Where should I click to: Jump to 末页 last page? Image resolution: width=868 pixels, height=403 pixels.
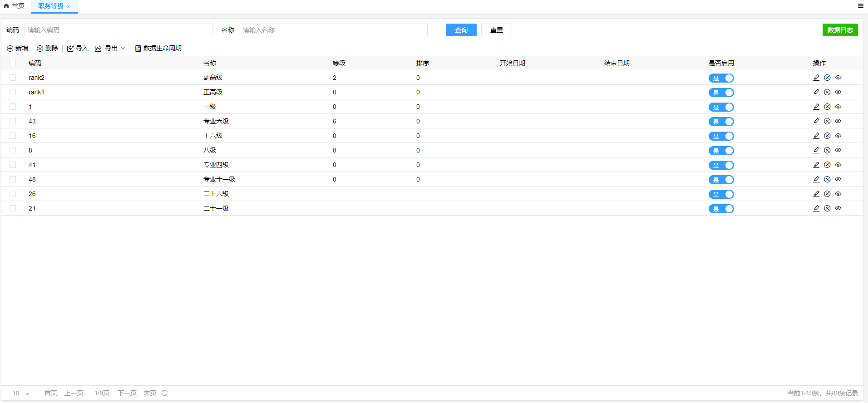coord(150,393)
